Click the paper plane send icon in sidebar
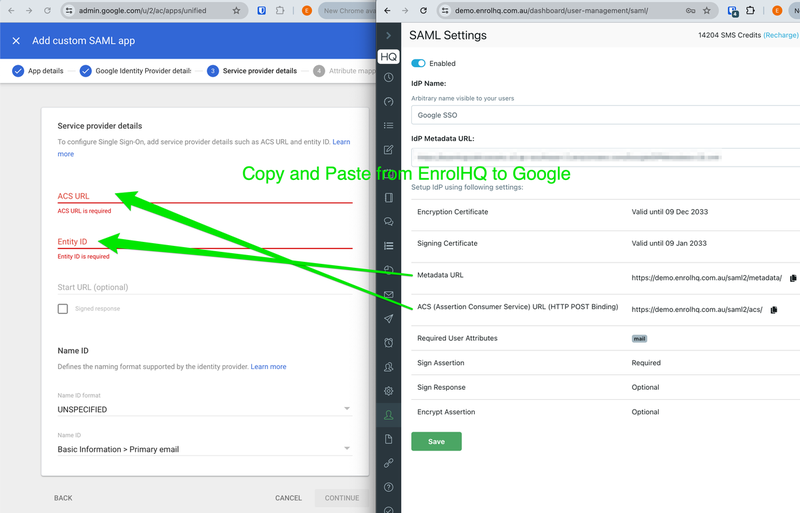 [388, 319]
